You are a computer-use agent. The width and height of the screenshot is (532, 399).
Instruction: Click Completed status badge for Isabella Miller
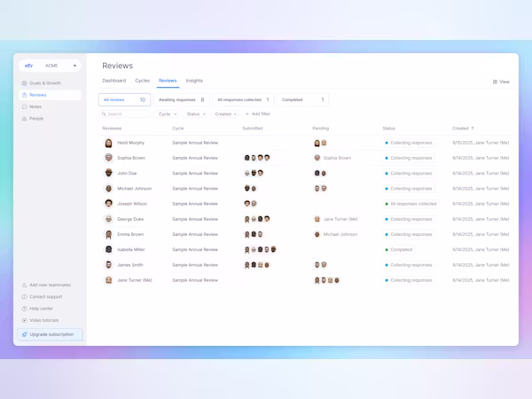pos(399,250)
